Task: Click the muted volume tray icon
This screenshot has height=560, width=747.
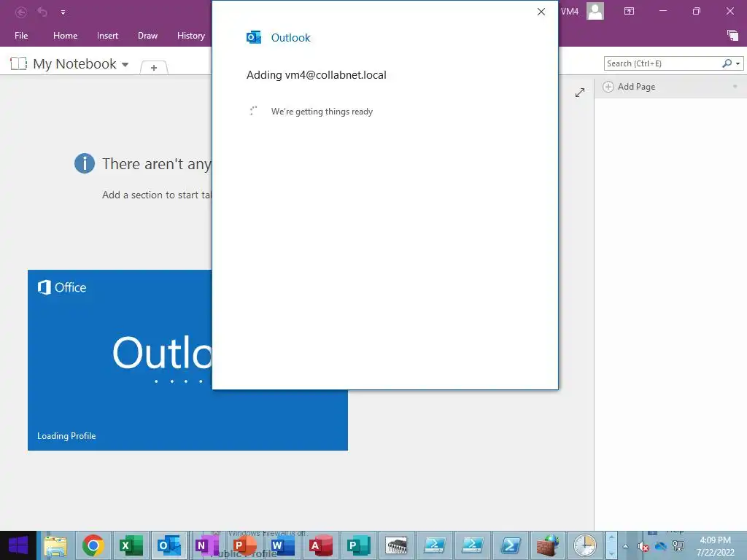Action: click(643, 547)
